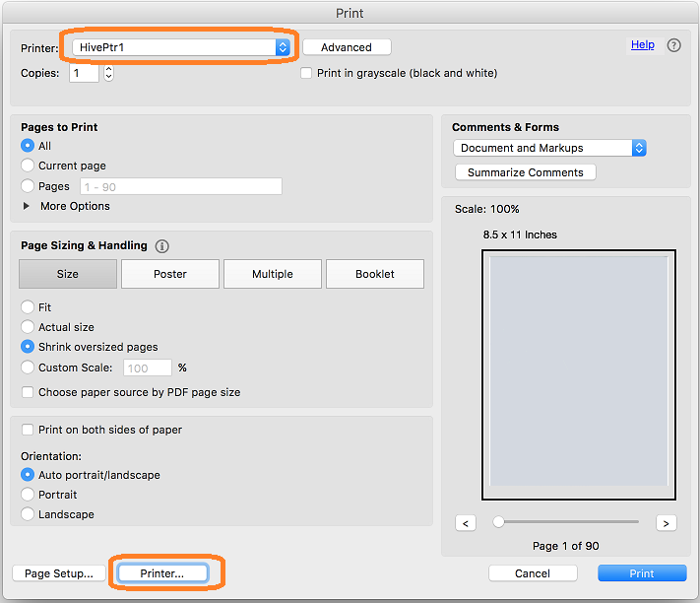This screenshot has height=603, width=700.
Task: Click the blue Print button
Action: (x=642, y=573)
